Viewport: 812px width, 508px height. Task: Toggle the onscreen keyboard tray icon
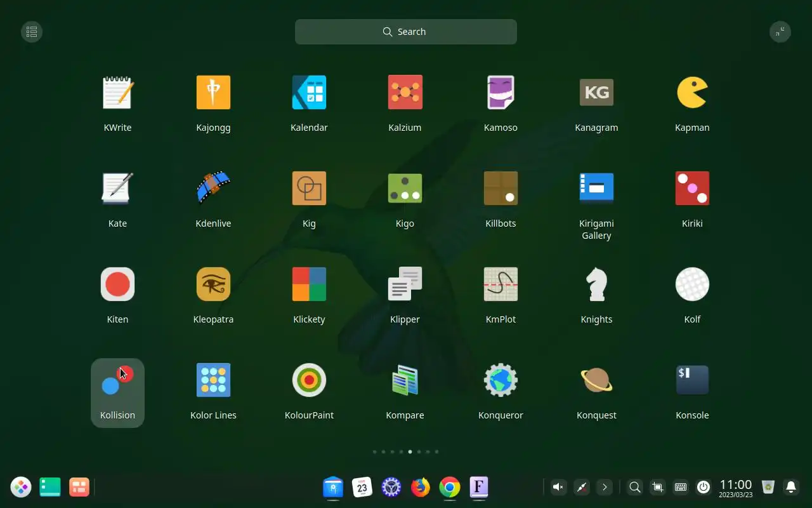pyautogui.click(x=681, y=487)
